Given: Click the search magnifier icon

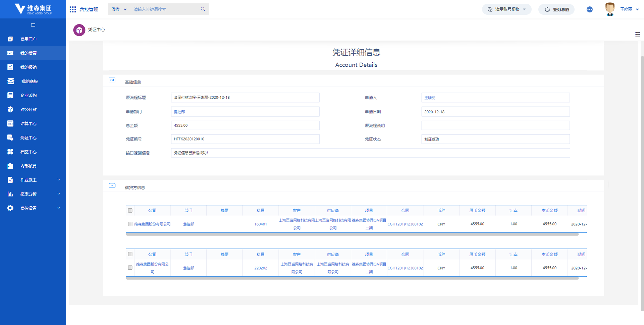Looking at the screenshot, I should click(203, 9).
